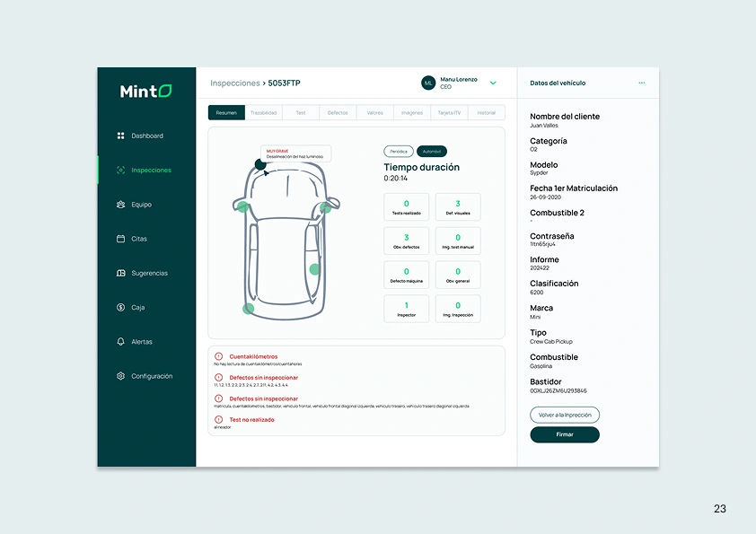Open the Img. test manual tile
The width and height of the screenshot is (756, 534).
click(458, 241)
